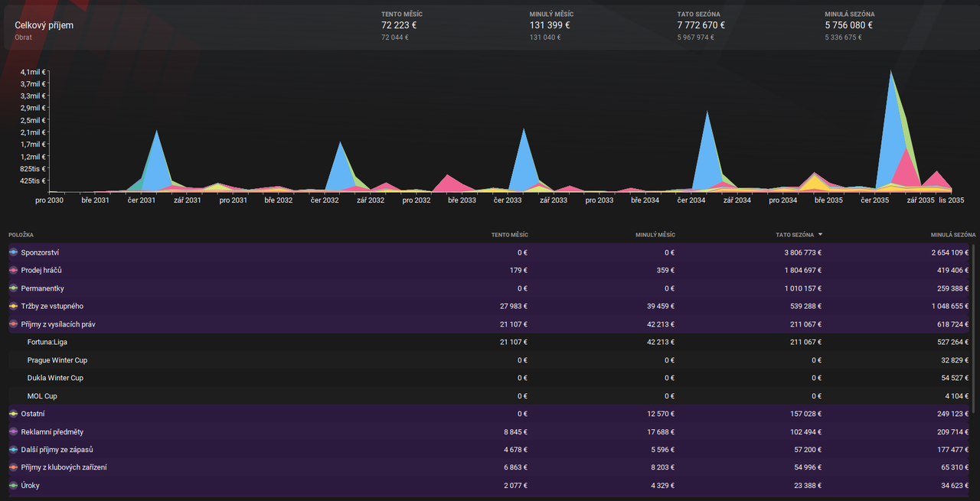
Task: Click the 12 570 € Ostatní value
Action: point(660,414)
